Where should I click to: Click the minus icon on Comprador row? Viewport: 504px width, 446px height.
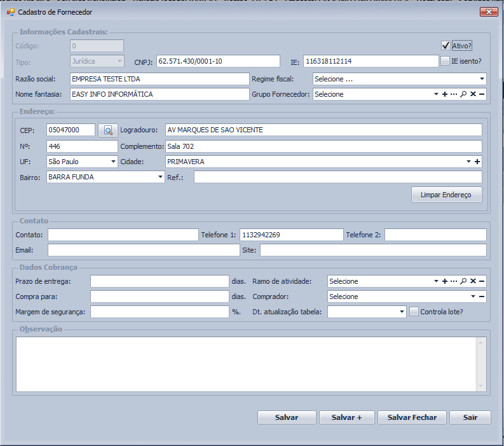[x=482, y=296]
